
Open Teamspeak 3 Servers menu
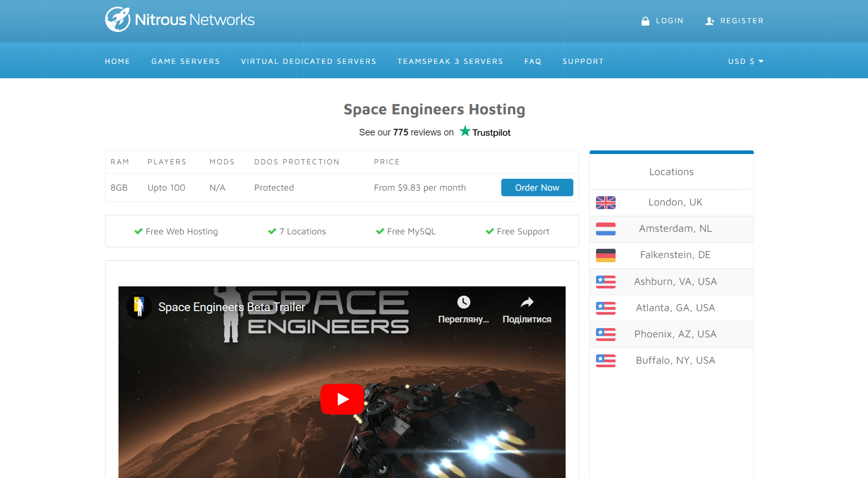pos(450,61)
